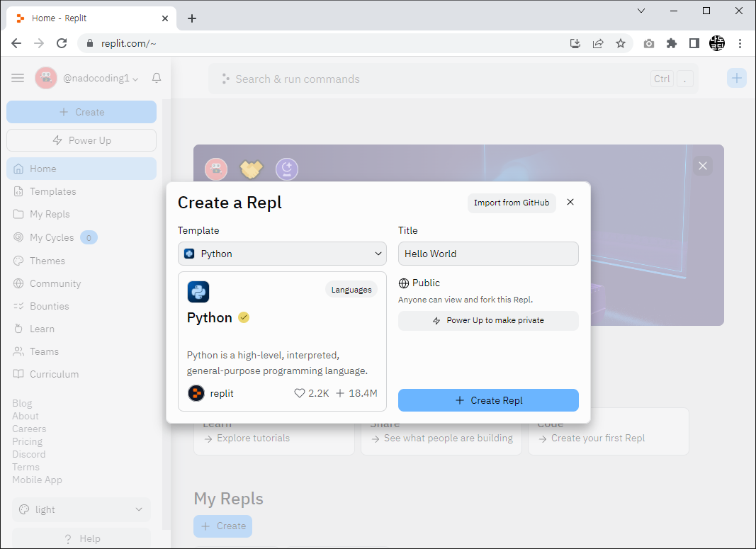The image size is (756, 549).
Task: Open My Cycles in sidebar
Action: coord(81,237)
